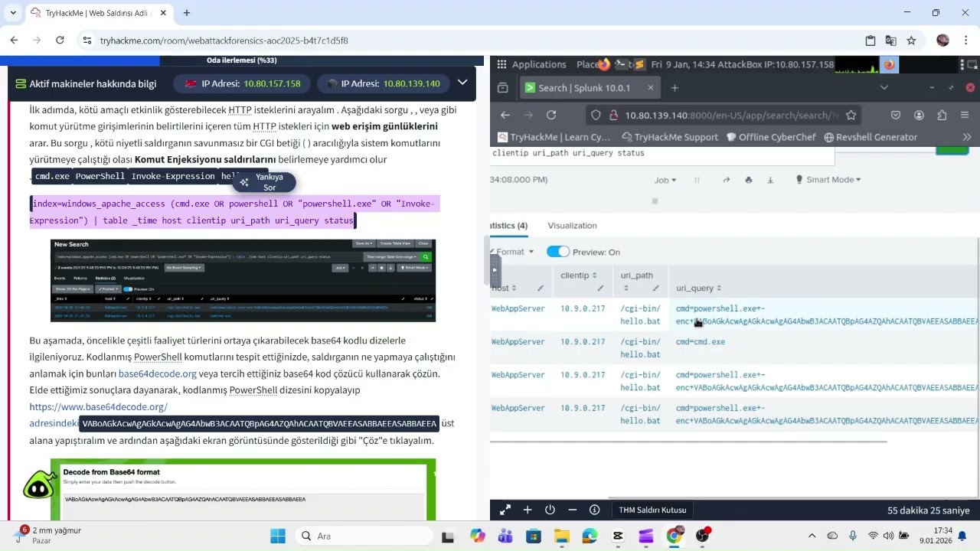Share the Splunk search job arrow icon
The height and width of the screenshot is (551, 980).
pyautogui.click(x=727, y=180)
